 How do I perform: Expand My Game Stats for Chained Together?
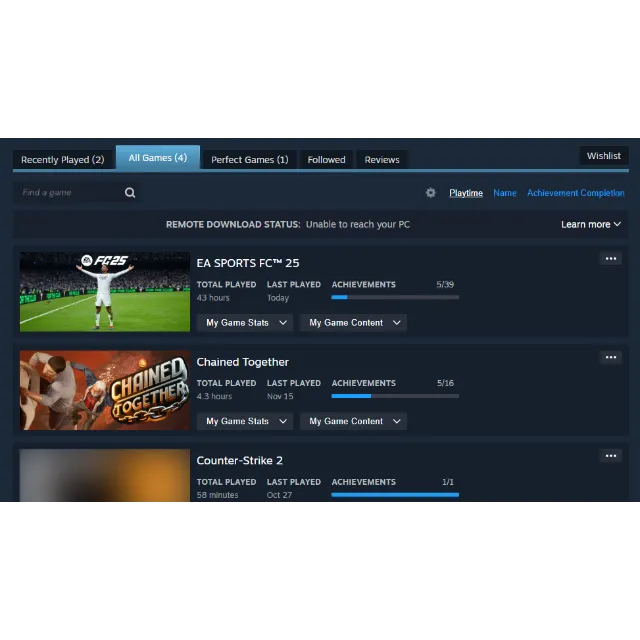pyautogui.click(x=246, y=421)
